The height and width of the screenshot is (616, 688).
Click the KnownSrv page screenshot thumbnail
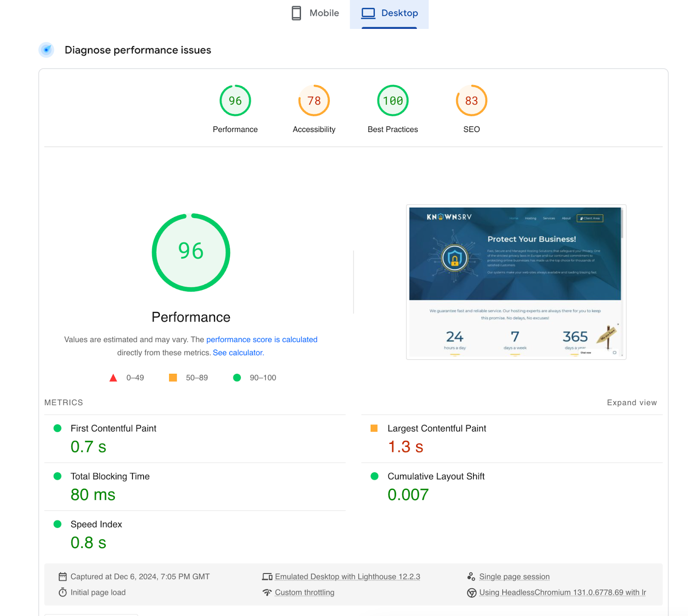click(x=516, y=282)
